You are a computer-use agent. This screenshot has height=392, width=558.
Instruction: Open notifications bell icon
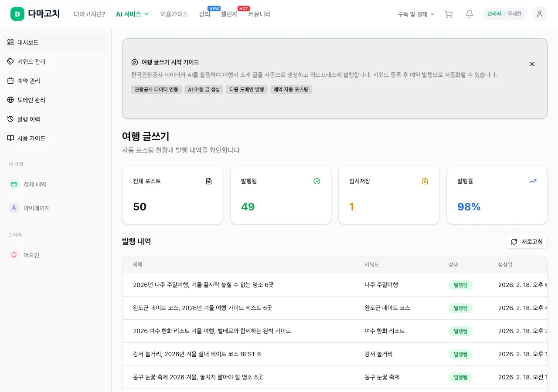click(x=470, y=14)
